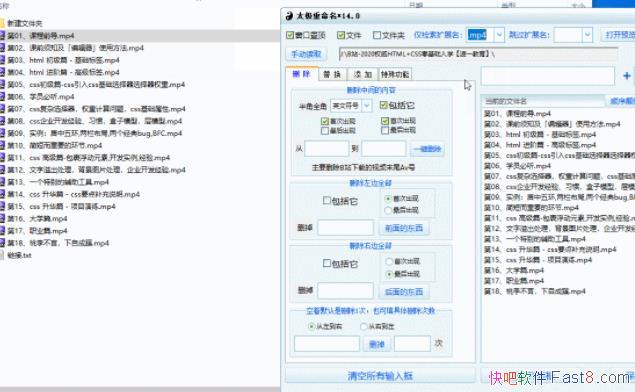Click 删掉 input field in 删除右边全部 section
The height and width of the screenshot is (392, 635).
pyautogui.click(x=346, y=291)
